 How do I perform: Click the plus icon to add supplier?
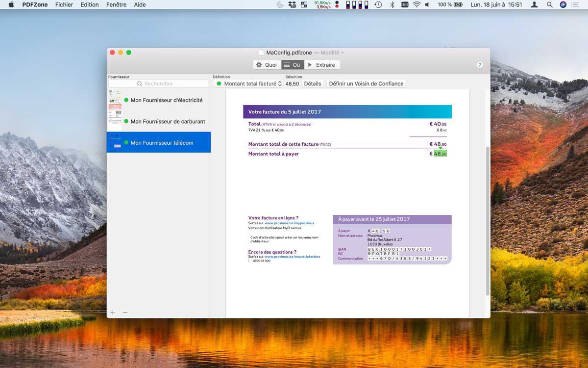[x=113, y=313]
